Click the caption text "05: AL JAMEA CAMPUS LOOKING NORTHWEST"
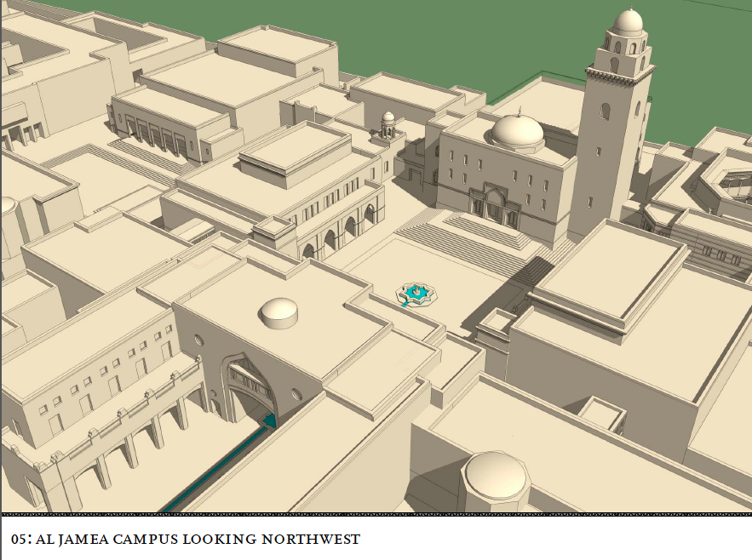 click(x=185, y=540)
